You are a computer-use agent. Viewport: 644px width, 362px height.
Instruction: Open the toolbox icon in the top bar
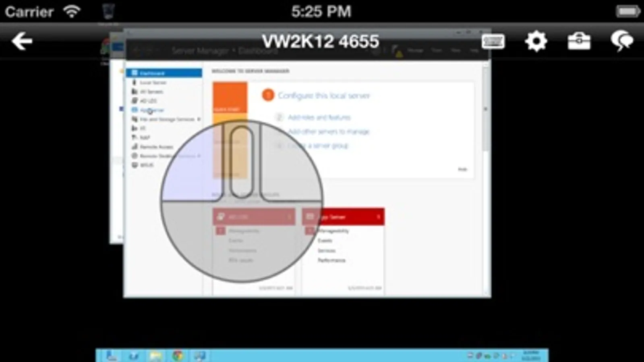coord(579,41)
